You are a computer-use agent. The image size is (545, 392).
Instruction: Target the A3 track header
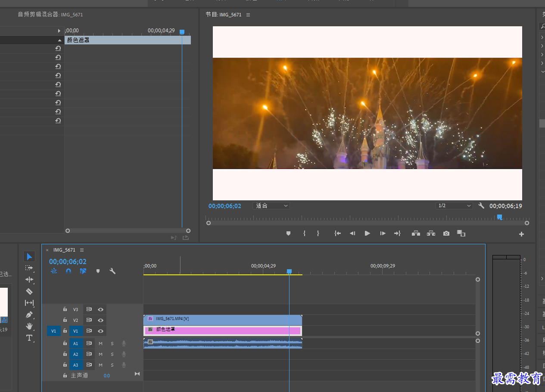pyautogui.click(x=76, y=365)
